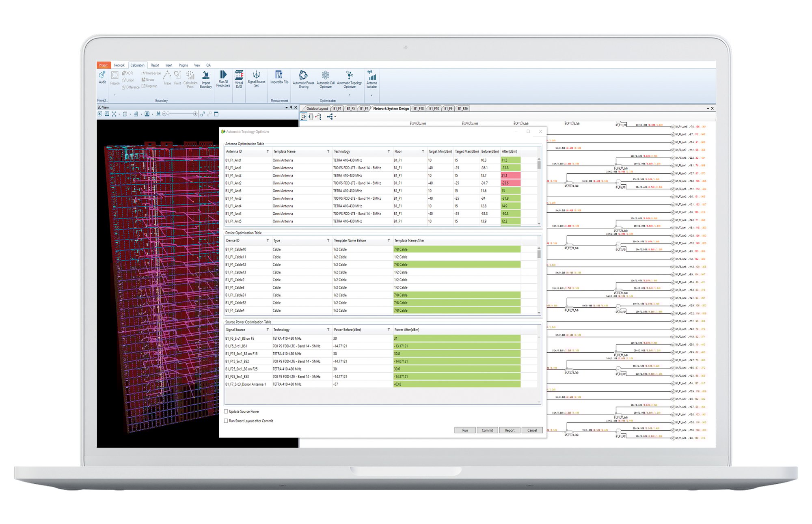Choose the XOR boundary operation
Image resolution: width=812 pixels, height=524 pixels.
point(127,73)
